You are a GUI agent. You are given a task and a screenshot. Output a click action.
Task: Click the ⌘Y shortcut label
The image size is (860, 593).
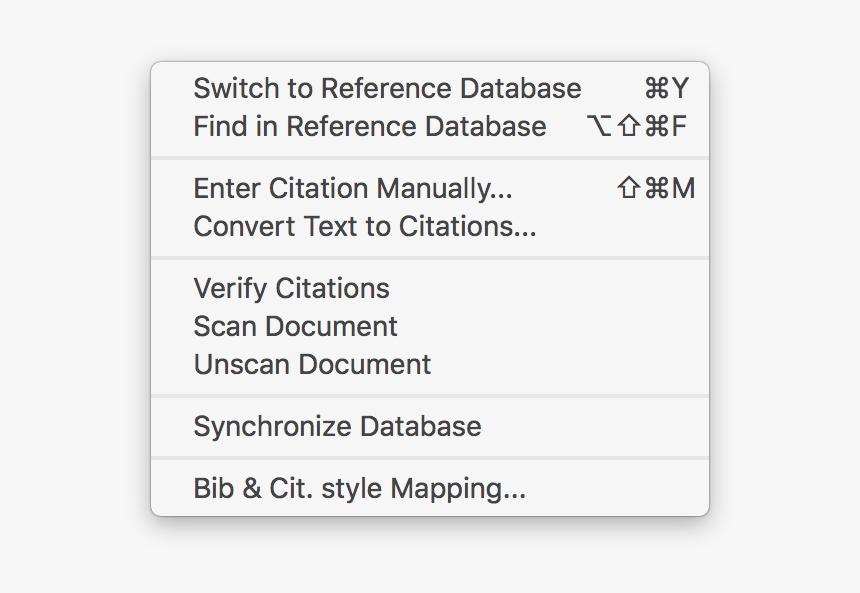(x=666, y=88)
